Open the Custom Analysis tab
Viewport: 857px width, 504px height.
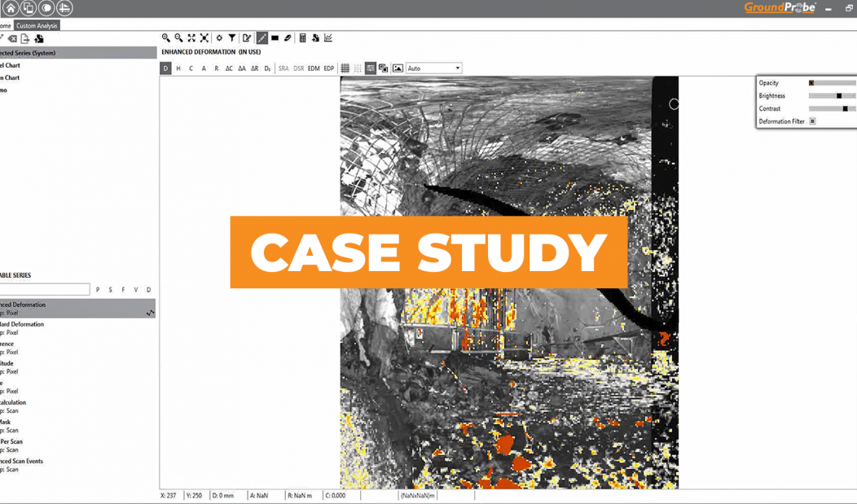pos(37,26)
